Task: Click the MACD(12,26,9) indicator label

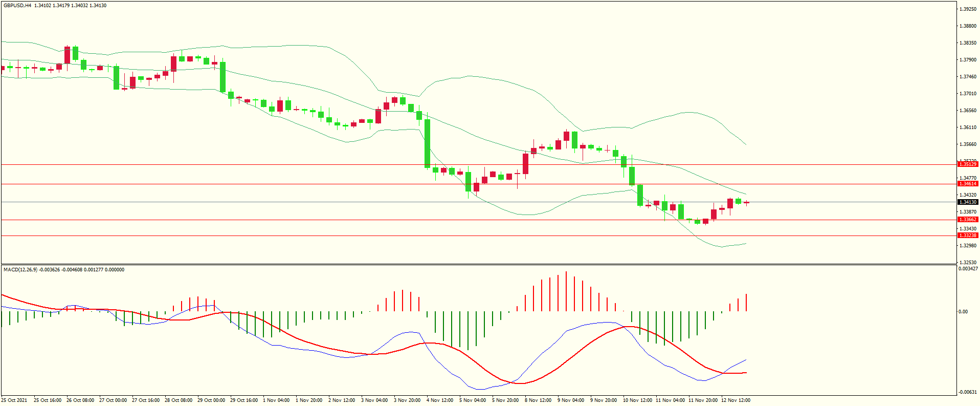Action: coord(20,270)
